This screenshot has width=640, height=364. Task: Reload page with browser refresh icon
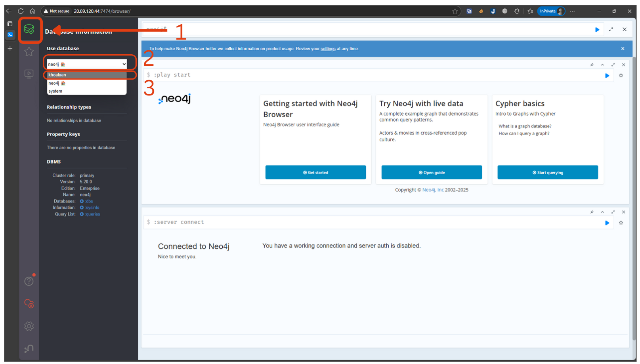click(21, 11)
